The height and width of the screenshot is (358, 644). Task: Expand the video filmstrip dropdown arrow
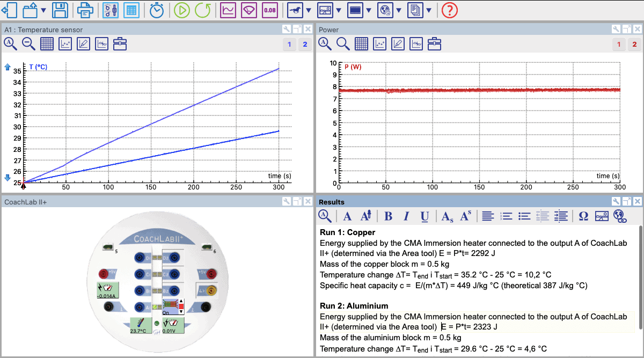coord(368,10)
